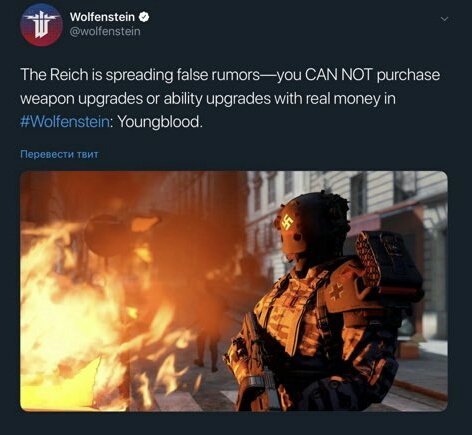Open the attached tweet image
Viewport: 472px width, 435px height.
pyautogui.click(x=234, y=291)
